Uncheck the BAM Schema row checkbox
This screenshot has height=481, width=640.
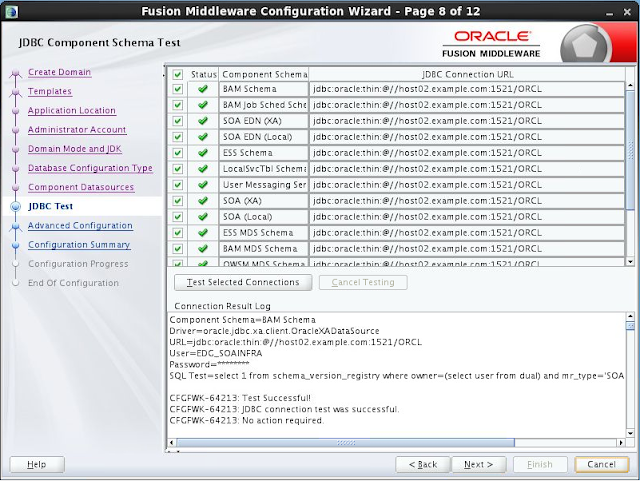click(x=178, y=89)
